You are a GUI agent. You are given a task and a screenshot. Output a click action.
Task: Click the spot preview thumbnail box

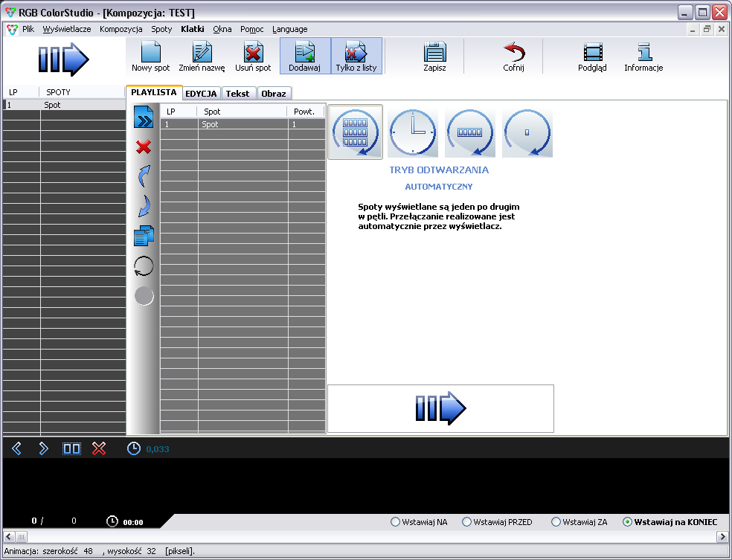pos(440,409)
